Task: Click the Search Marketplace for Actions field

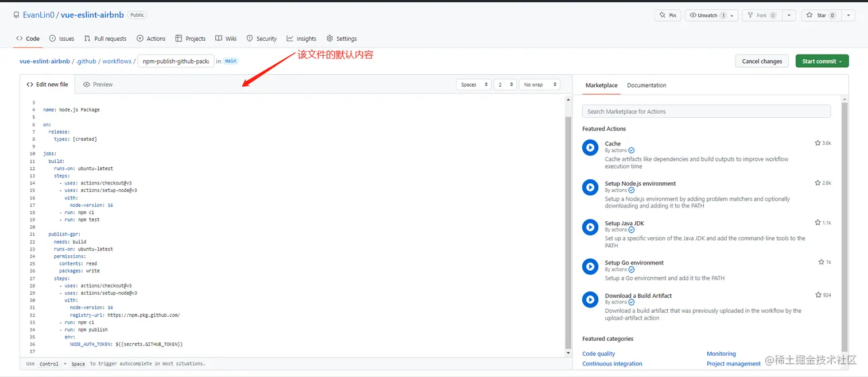Action: tap(706, 111)
